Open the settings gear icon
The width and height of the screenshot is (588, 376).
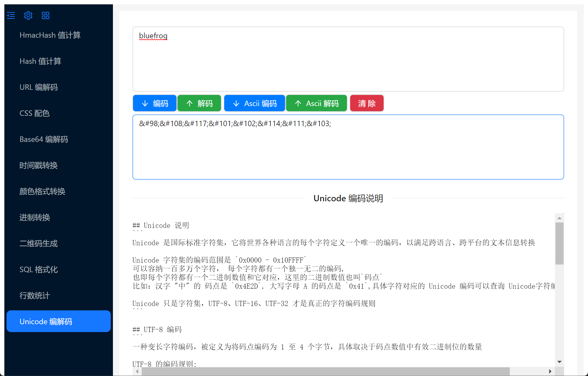coord(28,15)
